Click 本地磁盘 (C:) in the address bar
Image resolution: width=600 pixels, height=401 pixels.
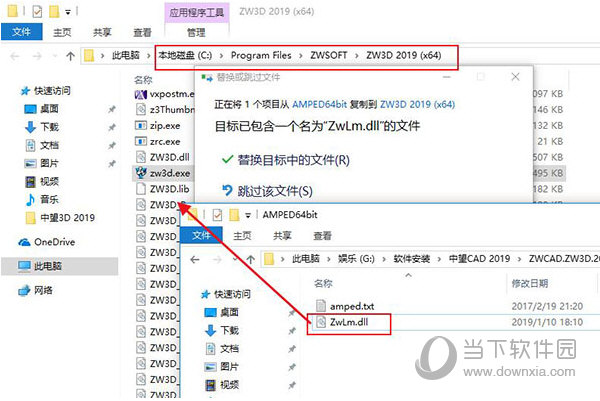click(x=185, y=55)
